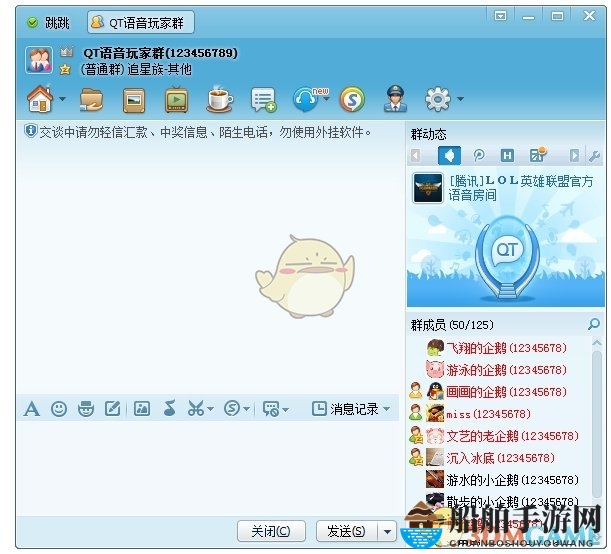Click the star icon beside 普通群
The height and width of the screenshot is (554, 611).
[x=65, y=70]
